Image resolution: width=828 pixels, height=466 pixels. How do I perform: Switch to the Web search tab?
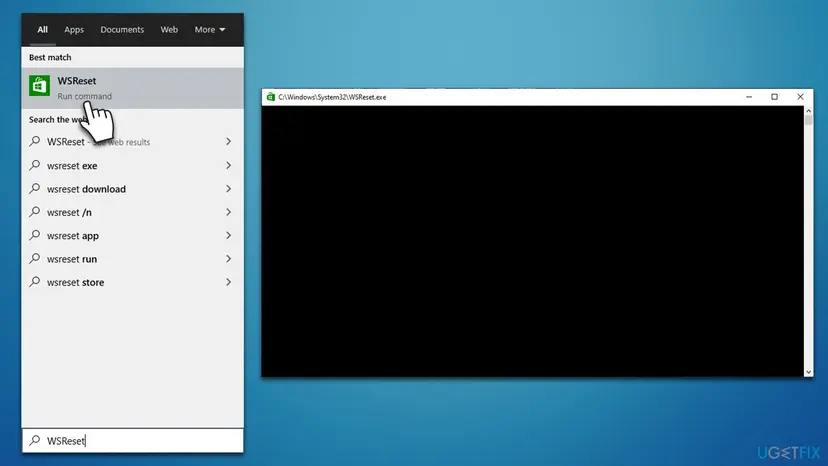click(169, 30)
